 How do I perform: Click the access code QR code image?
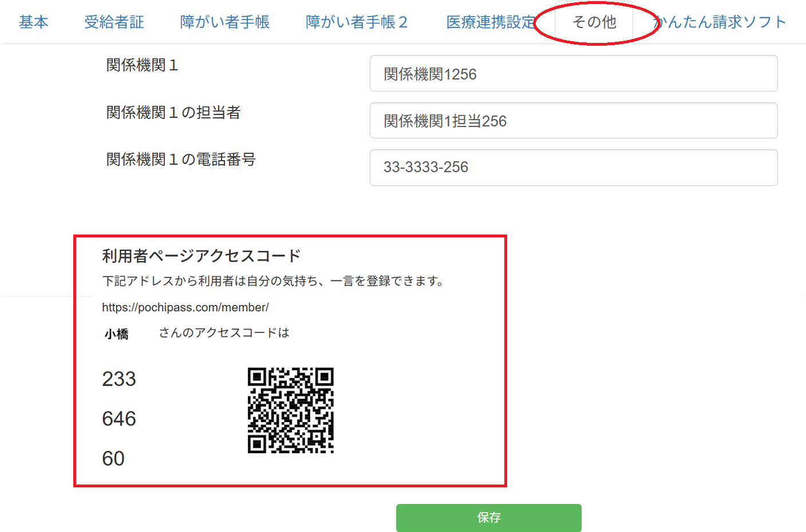coord(291,410)
